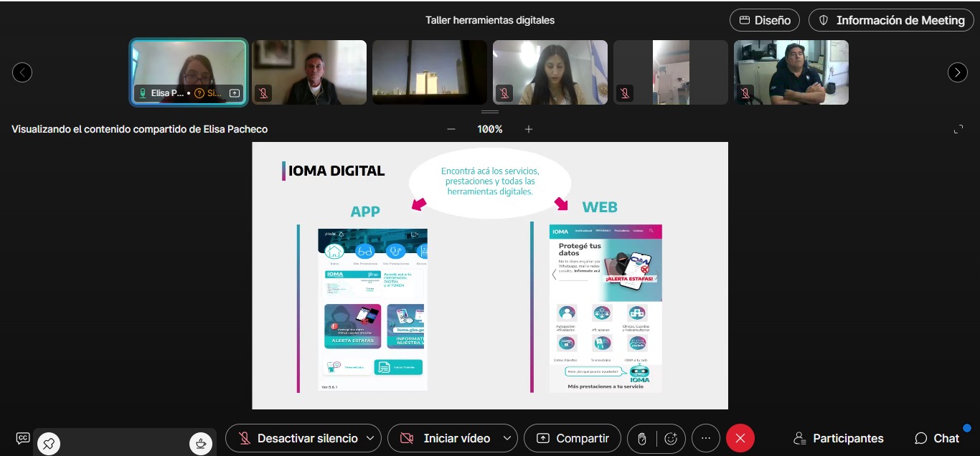This screenshot has width=980, height=456.
Task: Open the Diseño layout menu
Action: tap(765, 20)
